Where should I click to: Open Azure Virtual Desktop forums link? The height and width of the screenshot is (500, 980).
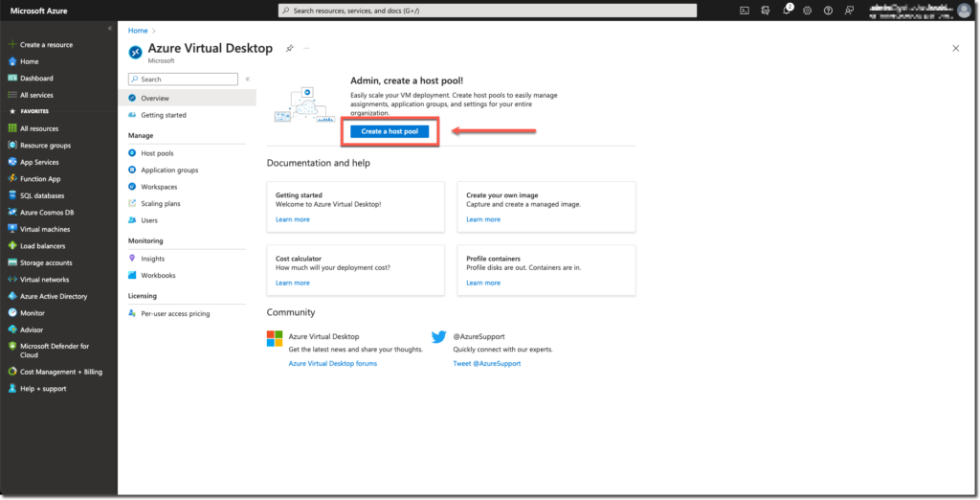332,364
